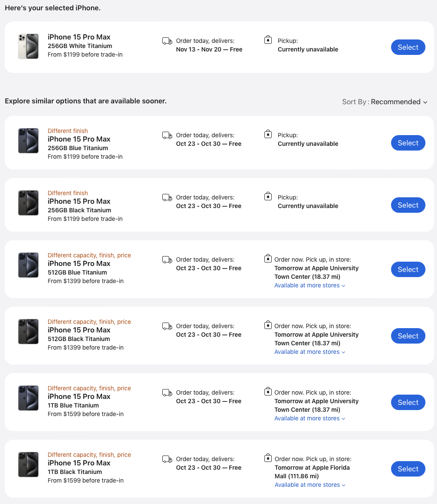Click the 512GB Blue Titanium phone image

coord(28,265)
